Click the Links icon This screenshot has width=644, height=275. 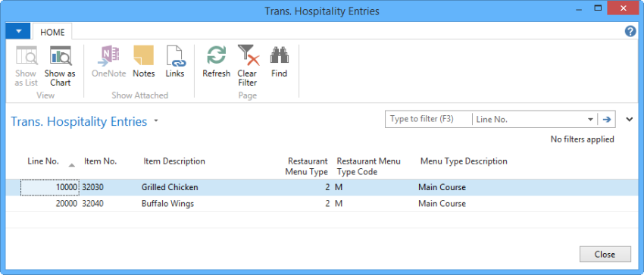175,56
